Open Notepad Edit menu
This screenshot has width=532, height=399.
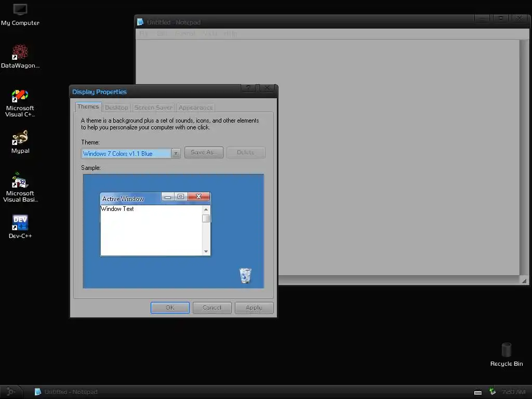click(162, 33)
